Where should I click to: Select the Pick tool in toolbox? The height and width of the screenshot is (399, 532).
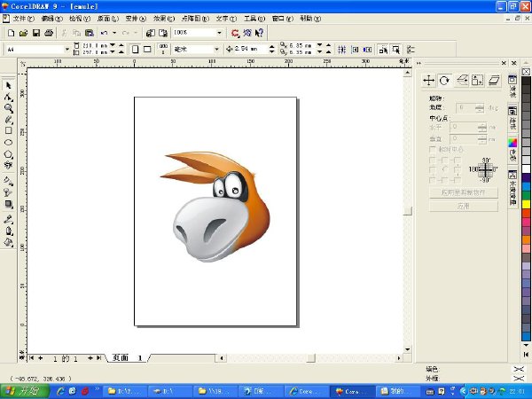pos(8,85)
